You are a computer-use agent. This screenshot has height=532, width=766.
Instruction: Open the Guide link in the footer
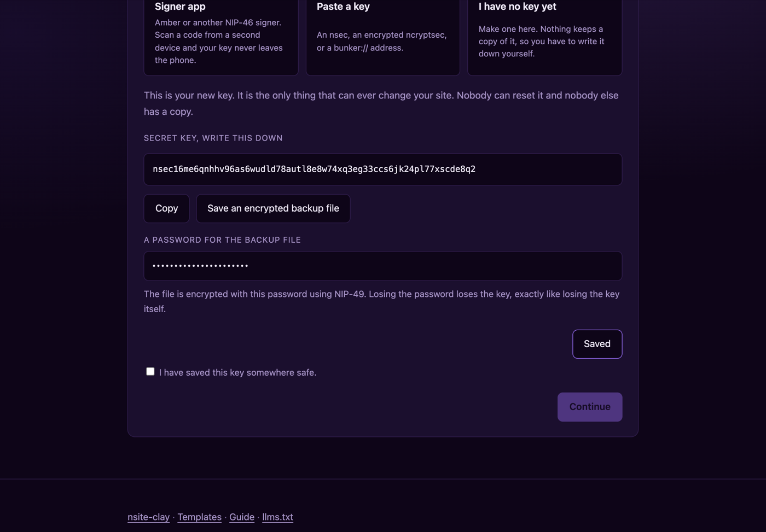pos(242,517)
